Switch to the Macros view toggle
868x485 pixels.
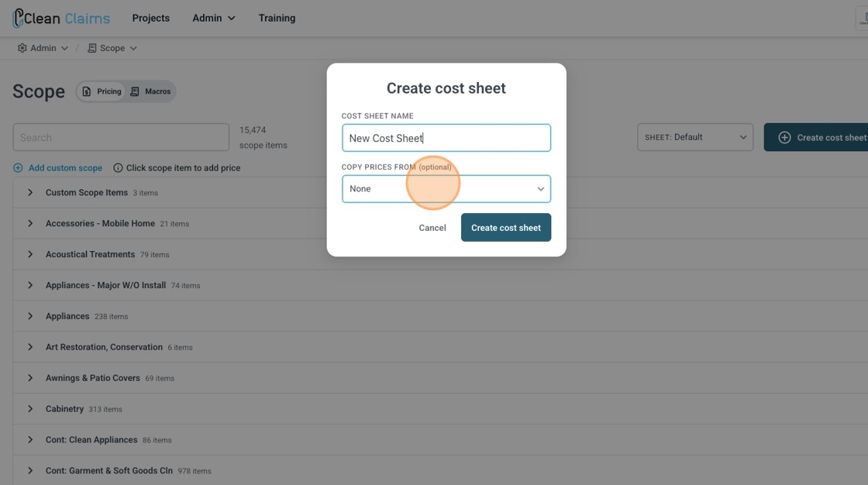point(150,91)
